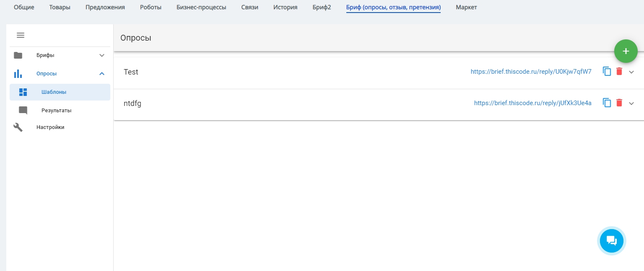Click the hamburger menu icon in sidebar

pyautogui.click(x=21, y=35)
